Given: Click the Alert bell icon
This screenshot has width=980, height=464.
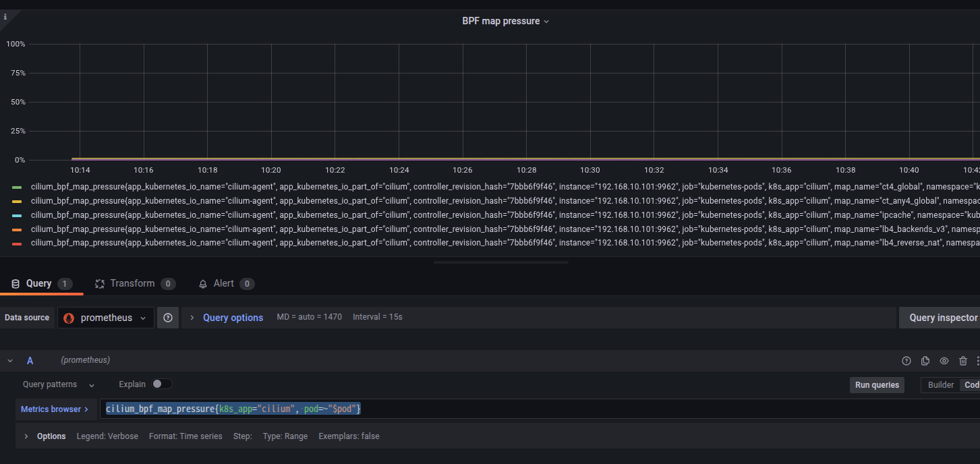Looking at the screenshot, I should [x=203, y=284].
